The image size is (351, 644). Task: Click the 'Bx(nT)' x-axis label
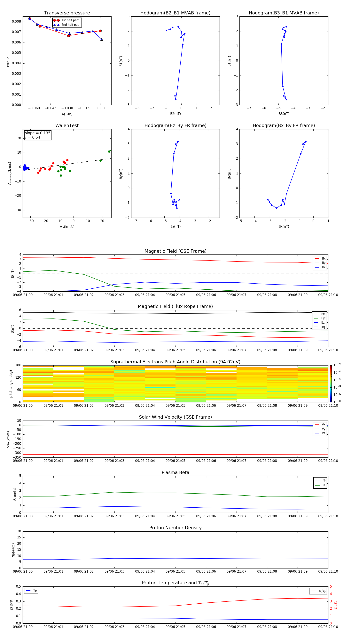click(284, 227)
